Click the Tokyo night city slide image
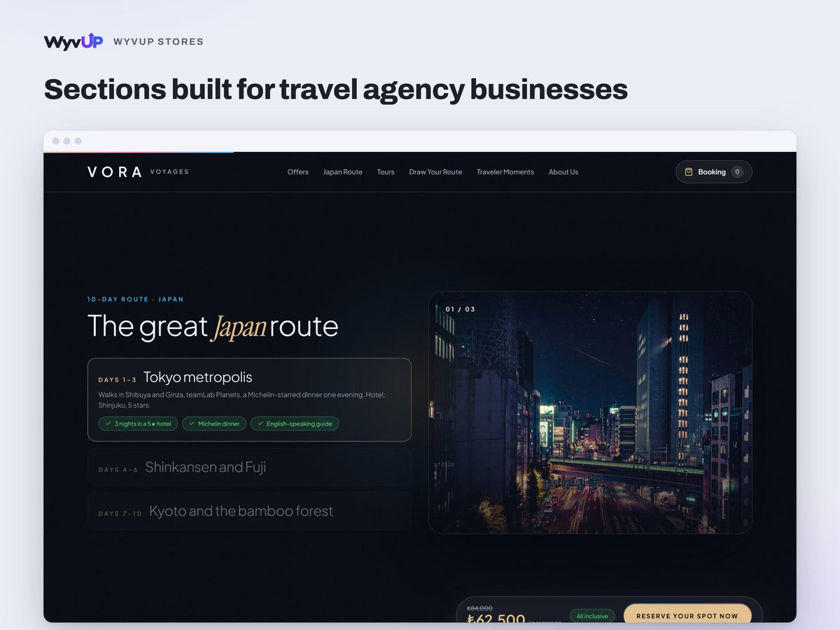 click(x=590, y=412)
